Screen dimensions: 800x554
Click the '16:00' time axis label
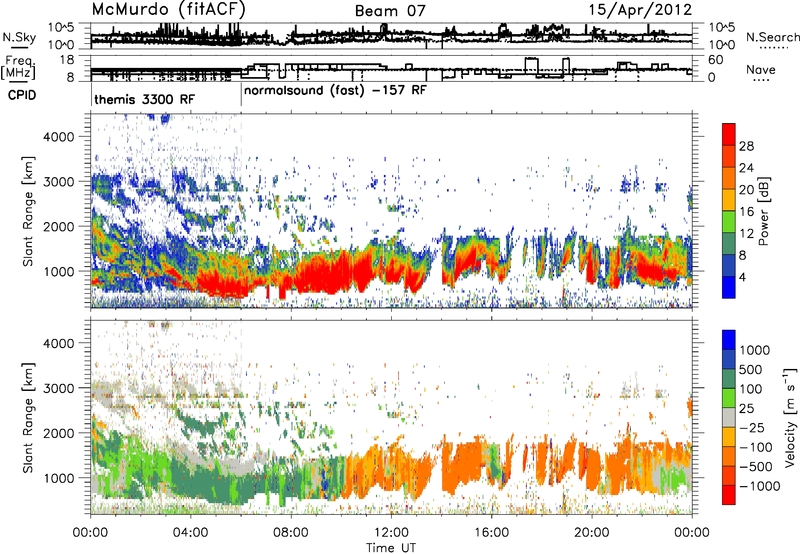[x=491, y=533]
